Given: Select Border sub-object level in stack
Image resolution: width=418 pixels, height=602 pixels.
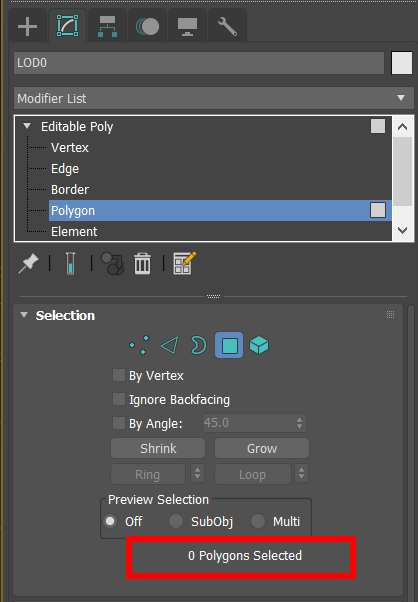Looking at the screenshot, I should pyautogui.click(x=70, y=190).
